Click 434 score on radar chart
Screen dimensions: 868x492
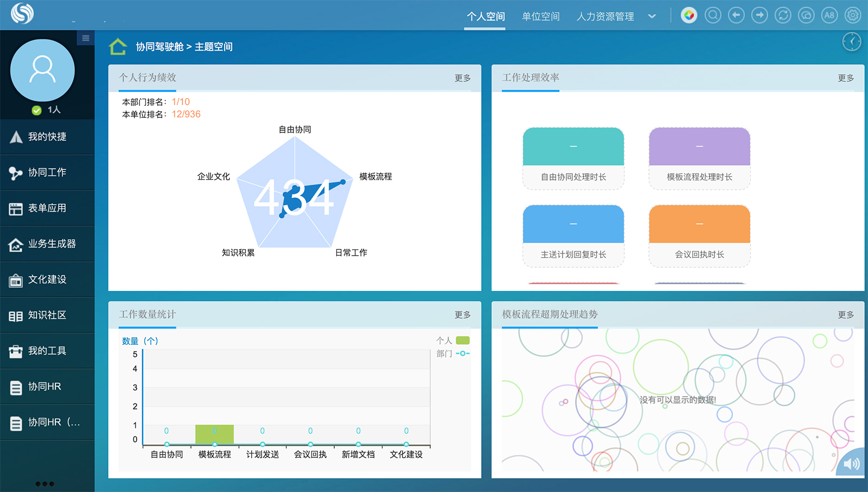(x=293, y=198)
